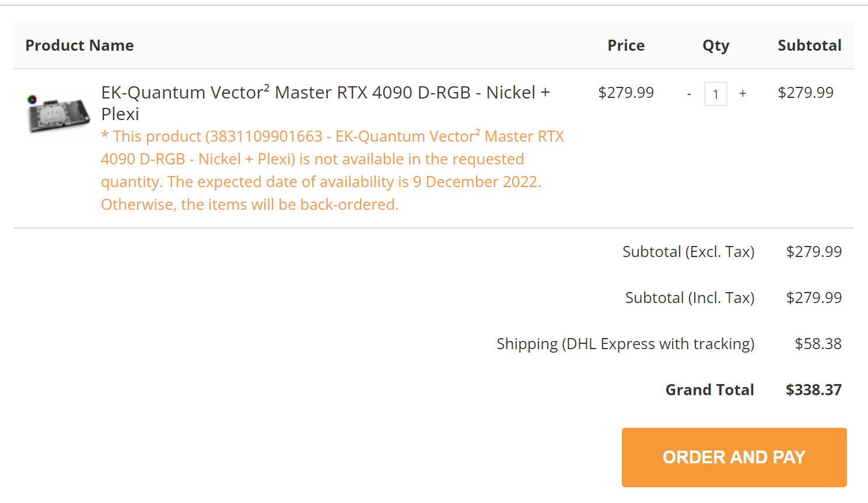868x503 pixels.
Task: Click the Qty column header
Action: coord(716,45)
